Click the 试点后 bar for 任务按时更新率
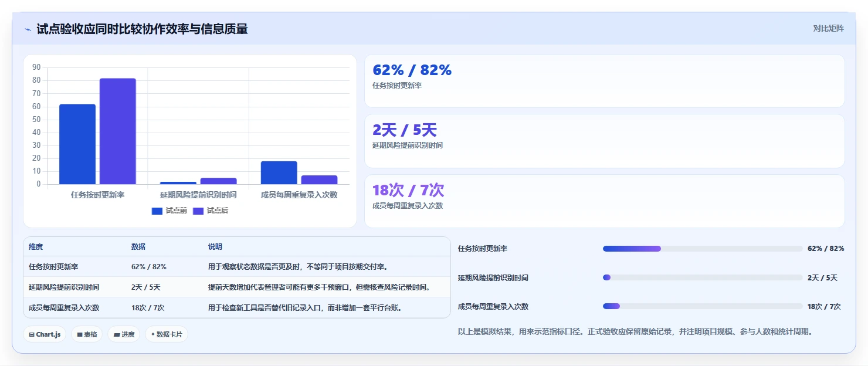The image size is (868, 366). [117, 131]
